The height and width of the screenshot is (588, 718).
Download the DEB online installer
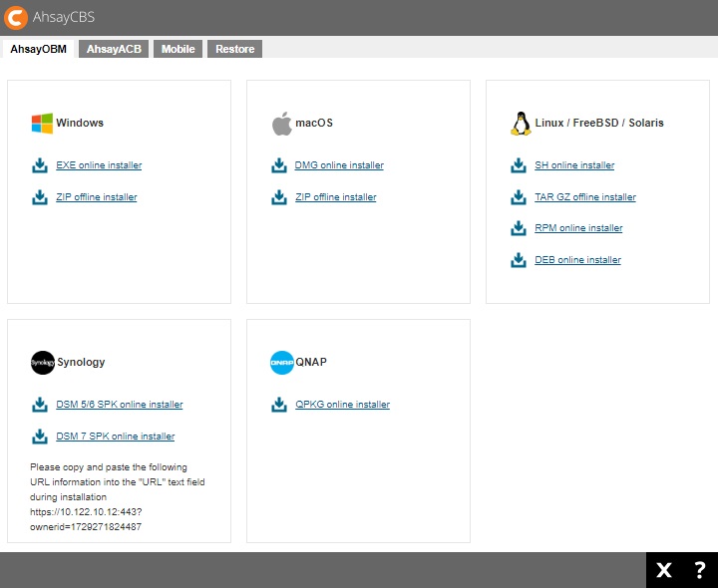pos(577,260)
